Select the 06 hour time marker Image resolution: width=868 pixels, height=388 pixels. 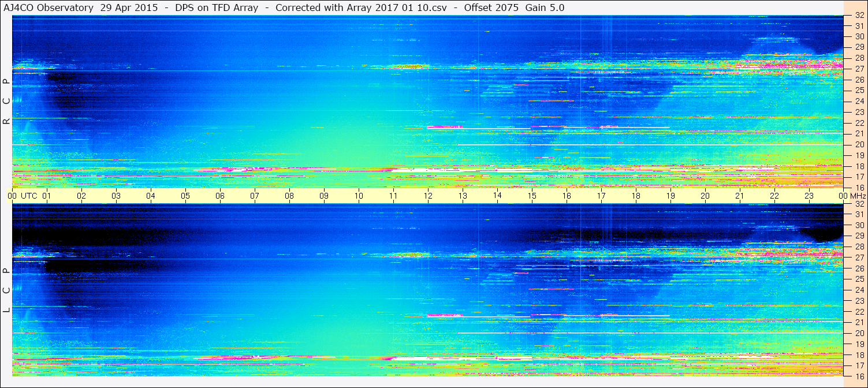[220, 196]
